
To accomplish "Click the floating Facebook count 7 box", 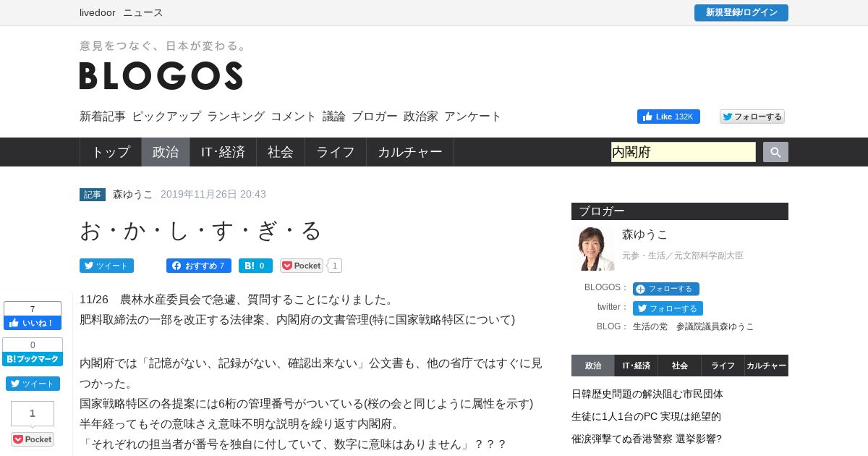I will [33, 309].
